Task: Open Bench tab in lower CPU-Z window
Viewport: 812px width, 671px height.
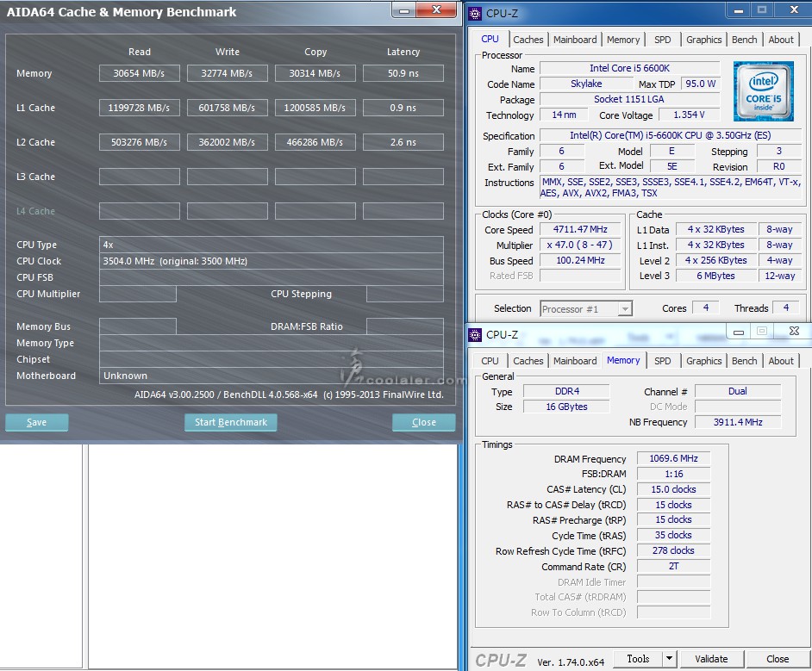Action: click(x=744, y=361)
